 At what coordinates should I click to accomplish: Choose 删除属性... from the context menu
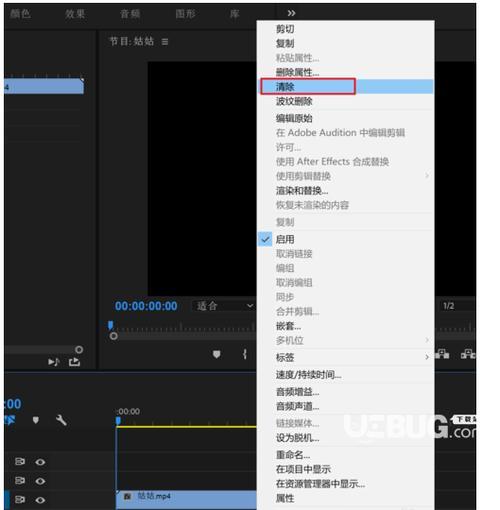346,72
